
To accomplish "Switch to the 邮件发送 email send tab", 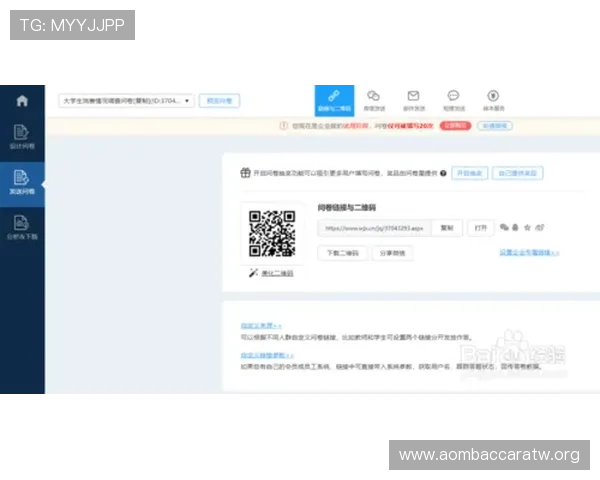I will pos(414,101).
